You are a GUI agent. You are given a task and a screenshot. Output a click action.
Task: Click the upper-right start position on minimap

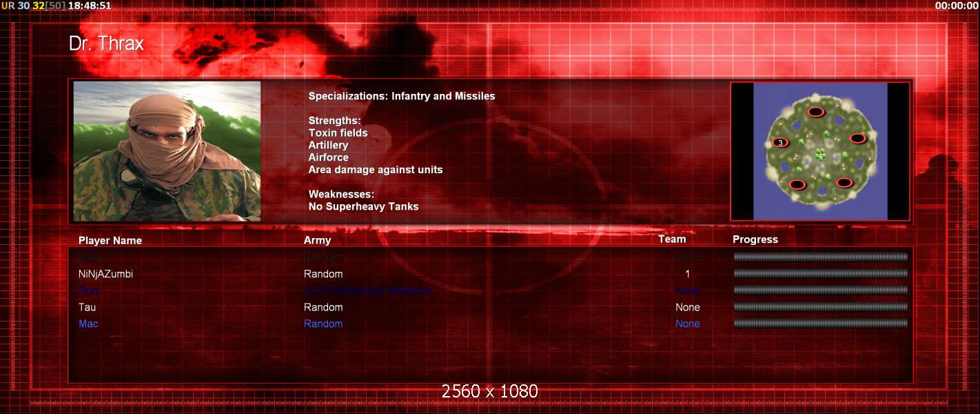click(857, 138)
